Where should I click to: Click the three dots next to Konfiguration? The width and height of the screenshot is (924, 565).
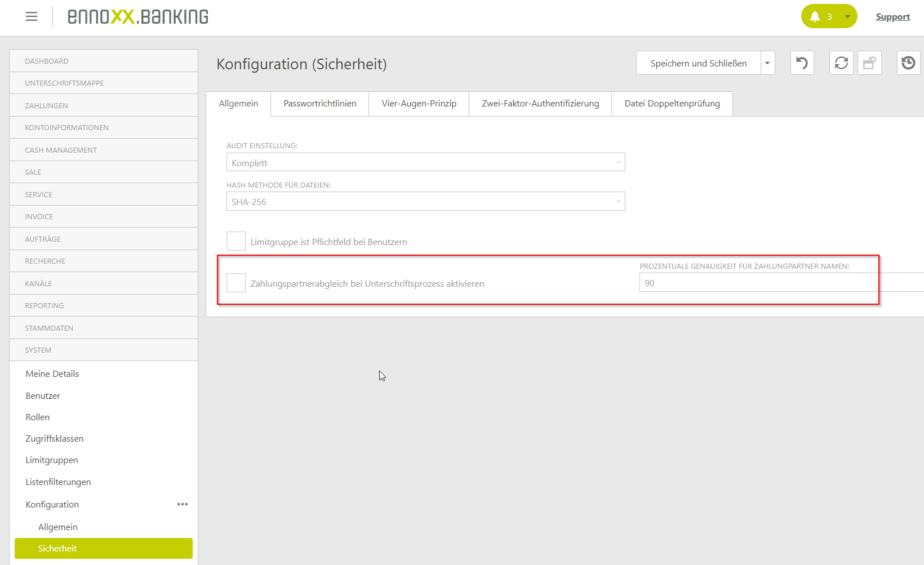coord(183,504)
